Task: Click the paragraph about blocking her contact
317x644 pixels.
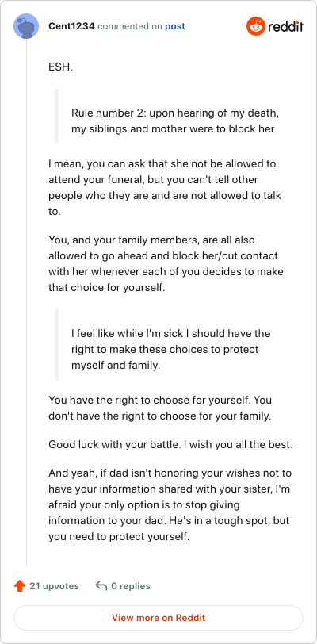Action: coord(166,263)
